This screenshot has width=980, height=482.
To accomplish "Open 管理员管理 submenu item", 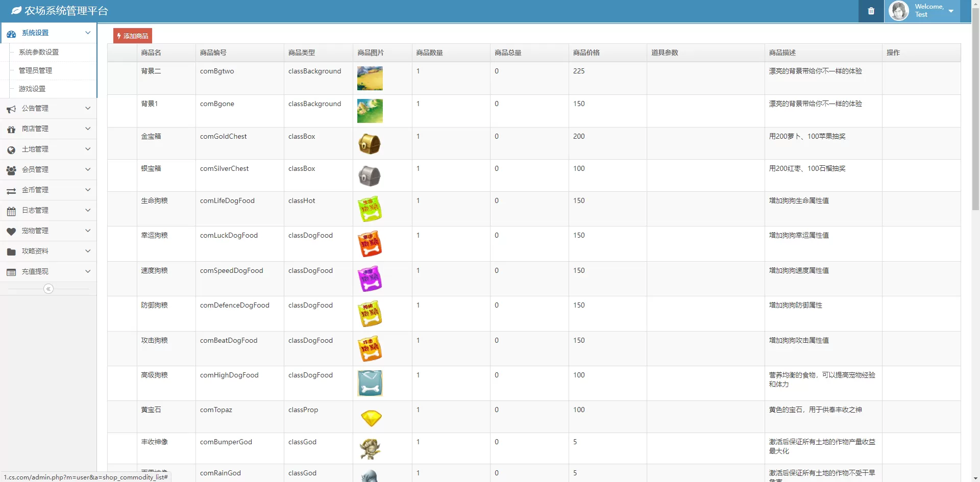I will pyautogui.click(x=35, y=70).
